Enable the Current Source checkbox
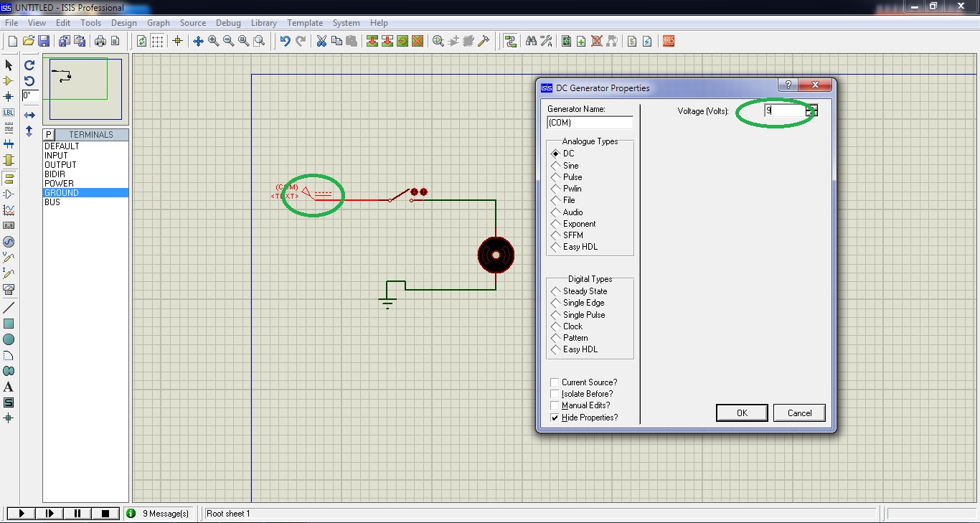This screenshot has height=523, width=980. 553,382
